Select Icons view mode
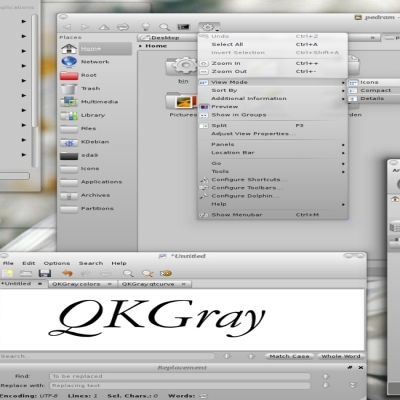 click(x=374, y=82)
